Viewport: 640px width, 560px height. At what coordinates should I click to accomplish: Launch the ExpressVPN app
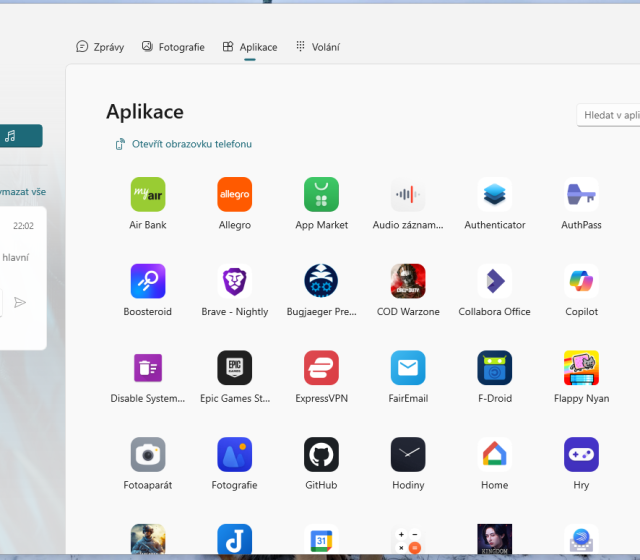(x=321, y=368)
